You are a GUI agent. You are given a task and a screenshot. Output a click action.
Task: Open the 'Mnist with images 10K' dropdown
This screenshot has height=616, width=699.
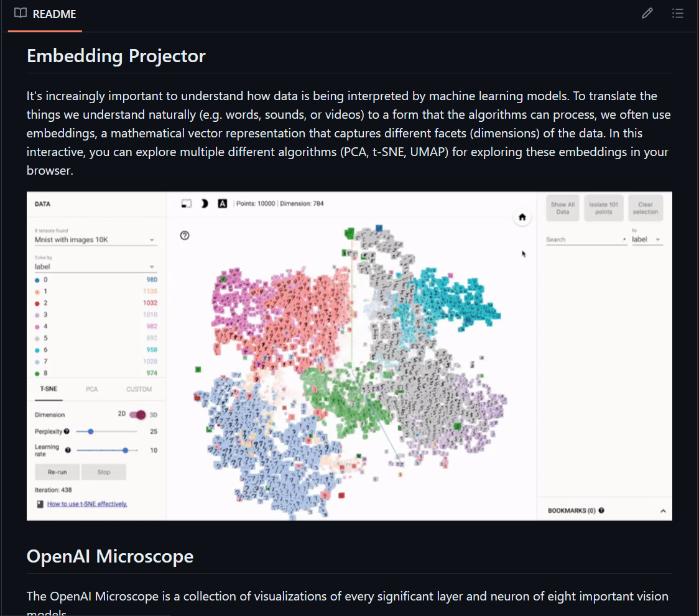click(95, 240)
